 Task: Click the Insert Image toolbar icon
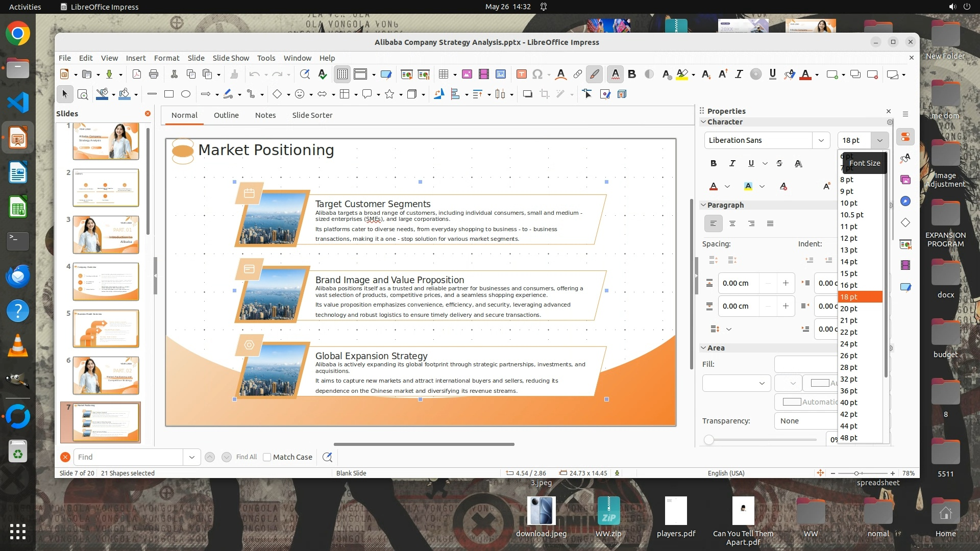[467, 74]
